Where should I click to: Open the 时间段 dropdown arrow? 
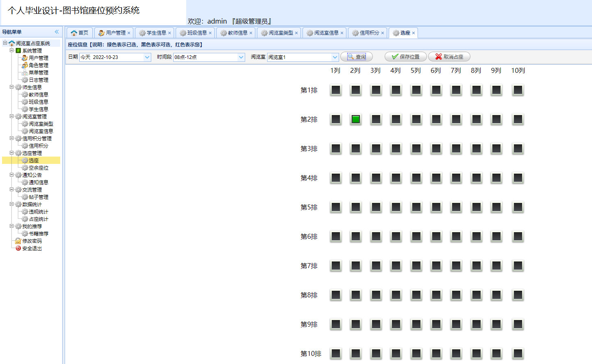click(x=241, y=57)
